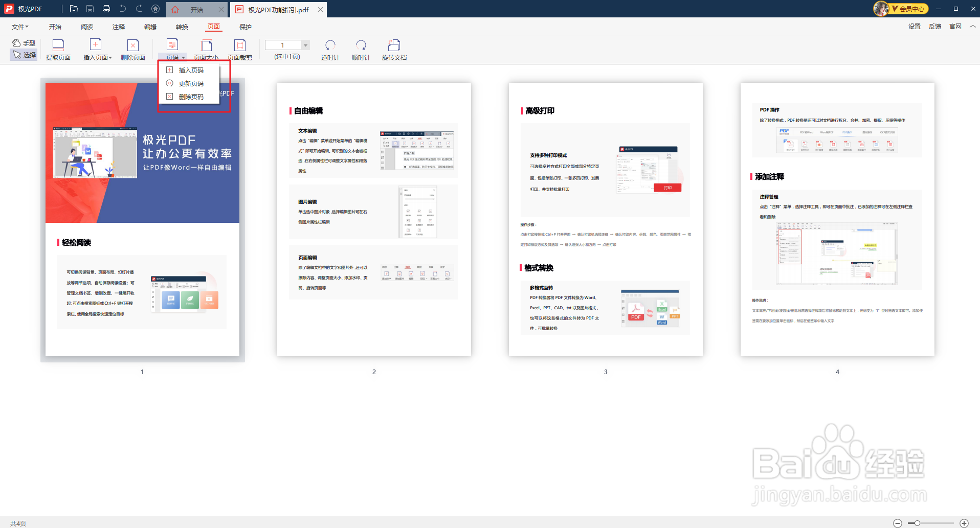Select page 3 thumbnail 高级打印
The height and width of the screenshot is (528, 980).
606,219
